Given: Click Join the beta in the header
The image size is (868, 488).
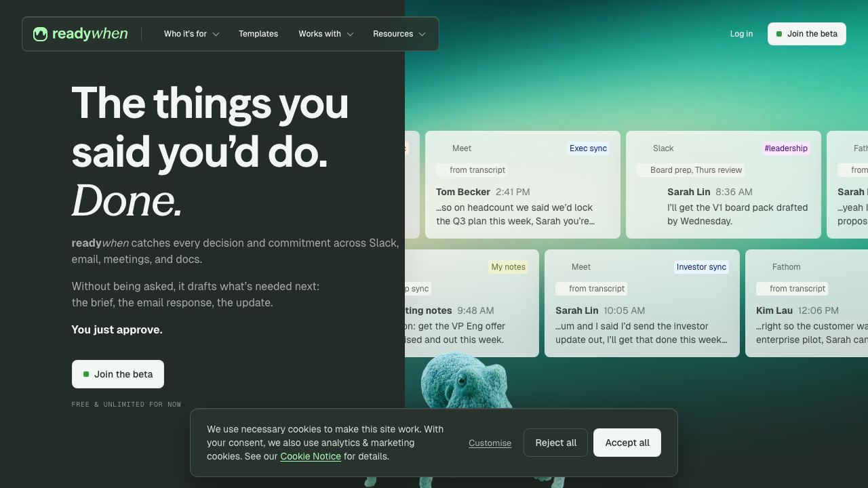Looking at the screenshot, I should 807,34.
